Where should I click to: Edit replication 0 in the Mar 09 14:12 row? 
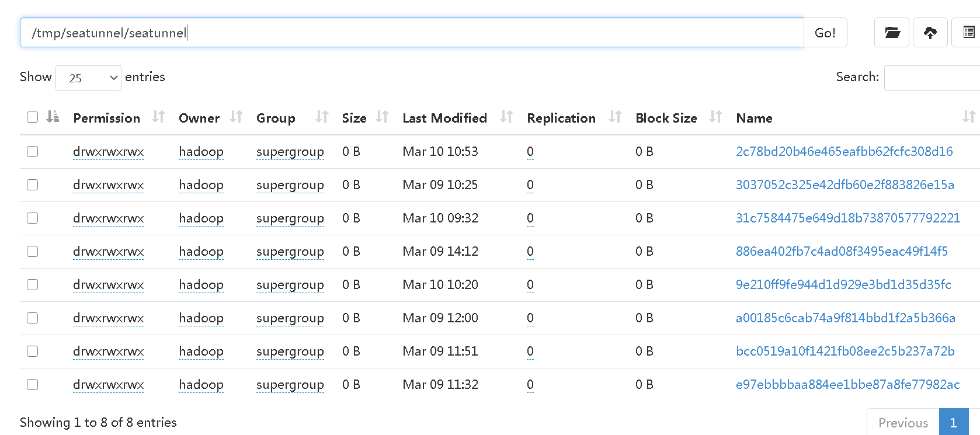coord(530,252)
